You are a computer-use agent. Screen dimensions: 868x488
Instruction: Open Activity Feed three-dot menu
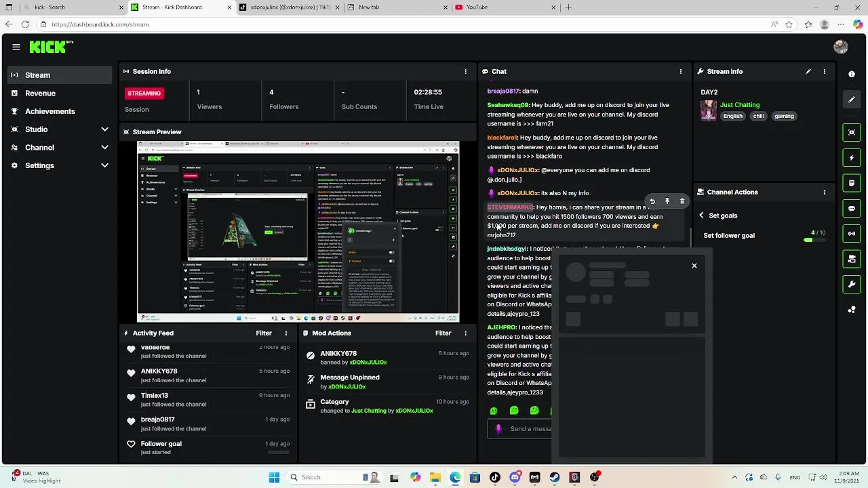click(286, 333)
